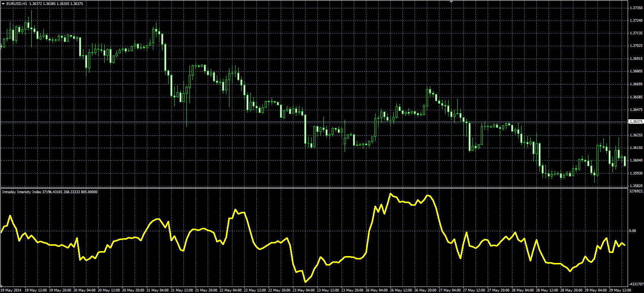Viewport: 644px width, 293px height.
Task: Click the 28 May 20:00 time label
Action: (571, 290)
